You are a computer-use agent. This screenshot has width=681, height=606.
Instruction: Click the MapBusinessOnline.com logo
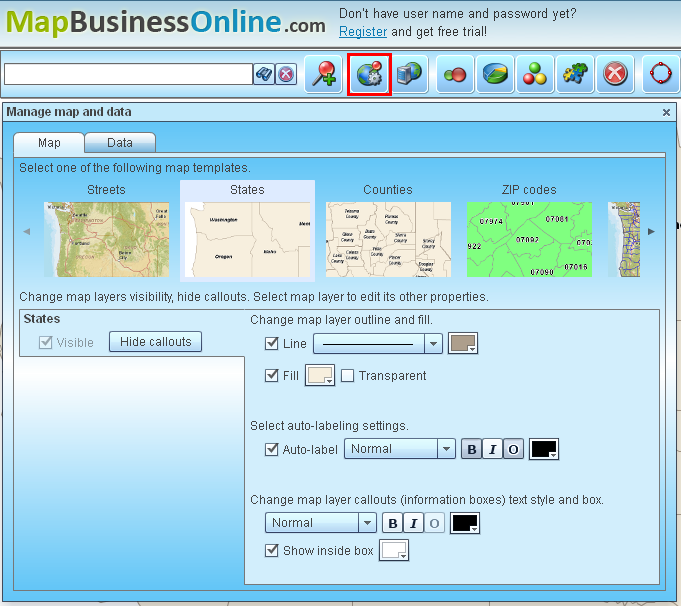[x=165, y=23]
